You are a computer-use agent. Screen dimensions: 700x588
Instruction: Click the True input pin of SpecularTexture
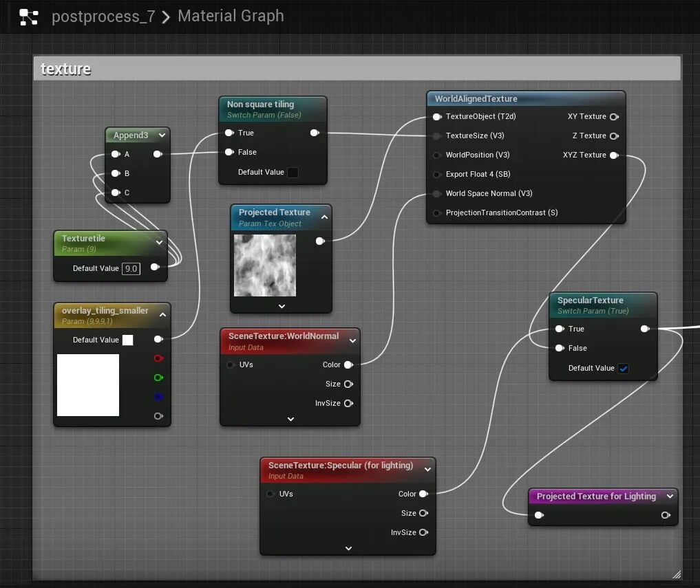pyautogui.click(x=560, y=329)
